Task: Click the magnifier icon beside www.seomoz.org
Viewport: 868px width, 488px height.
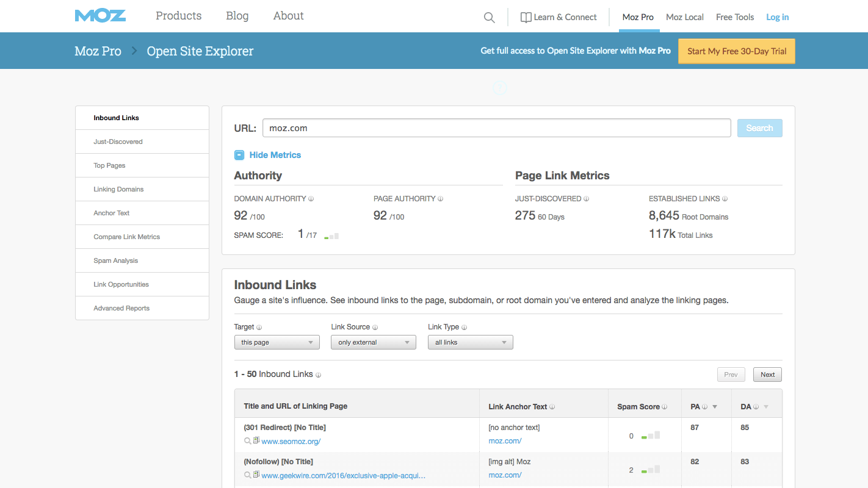Action: click(247, 441)
